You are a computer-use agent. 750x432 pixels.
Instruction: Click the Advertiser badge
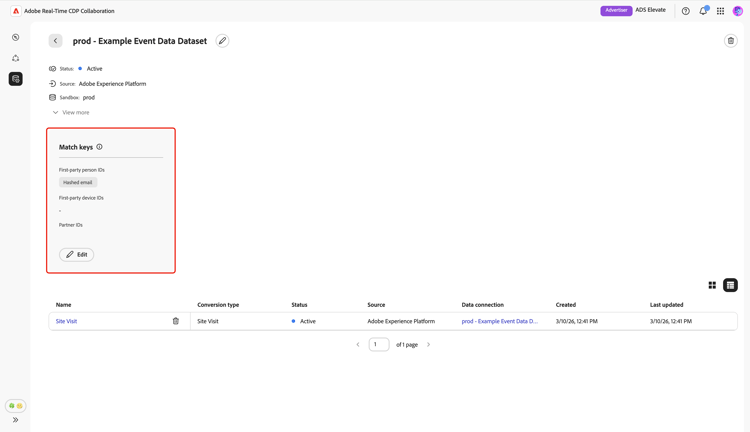[616, 11]
